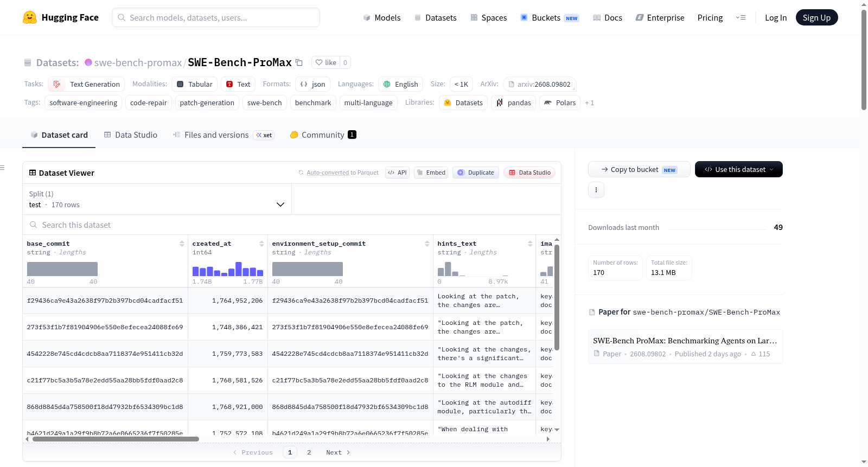The height and width of the screenshot is (467, 868).
Task: Click the base_commit lengths histogram bar
Action: 62,269
